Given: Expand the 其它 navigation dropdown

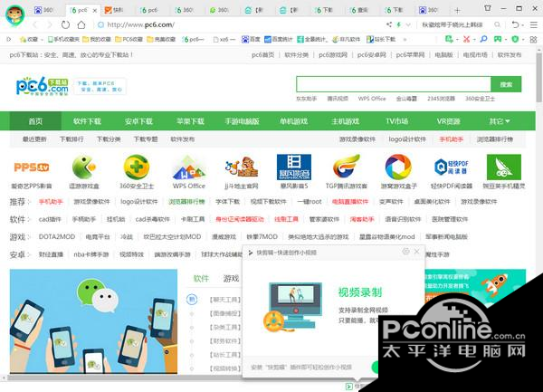Looking at the screenshot, I should 500,121.
